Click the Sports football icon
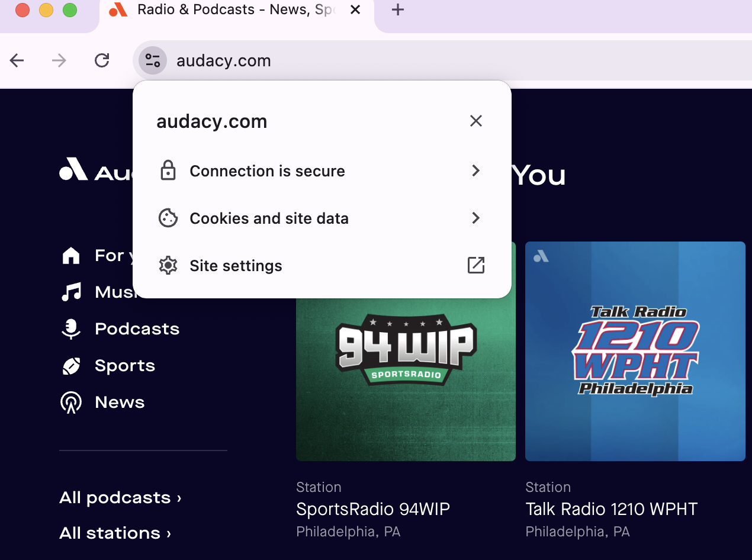The height and width of the screenshot is (560, 752). click(x=71, y=366)
